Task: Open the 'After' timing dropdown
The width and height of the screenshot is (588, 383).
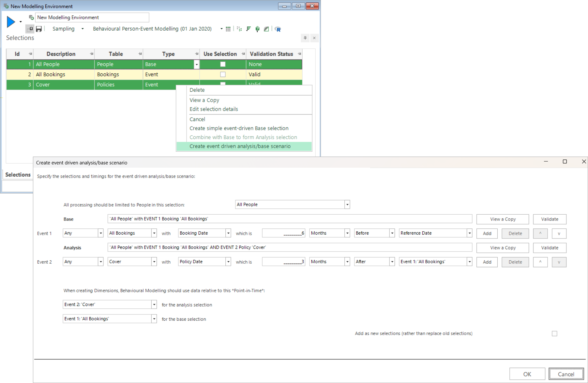Action: (x=392, y=262)
